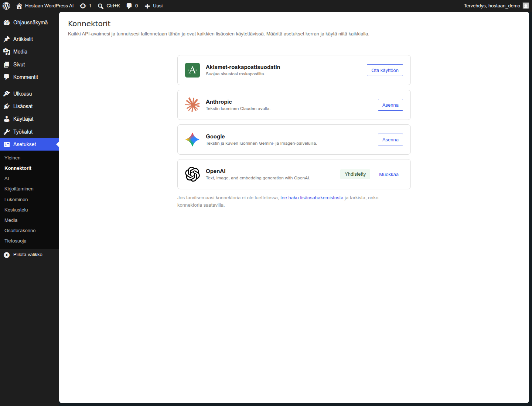Open the Yleinen settings submenu
The height and width of the screenshot is (406, 532).
tap(13, 158)
